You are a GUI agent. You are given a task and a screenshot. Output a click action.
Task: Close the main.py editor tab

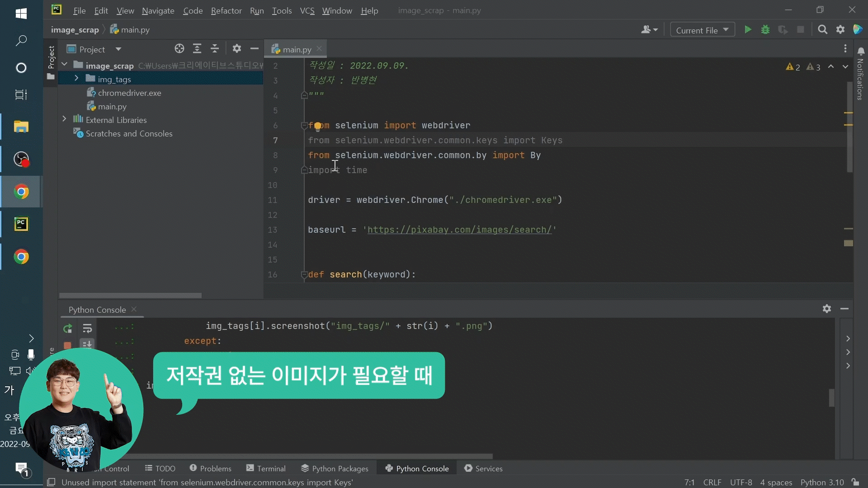click(319, 48)
